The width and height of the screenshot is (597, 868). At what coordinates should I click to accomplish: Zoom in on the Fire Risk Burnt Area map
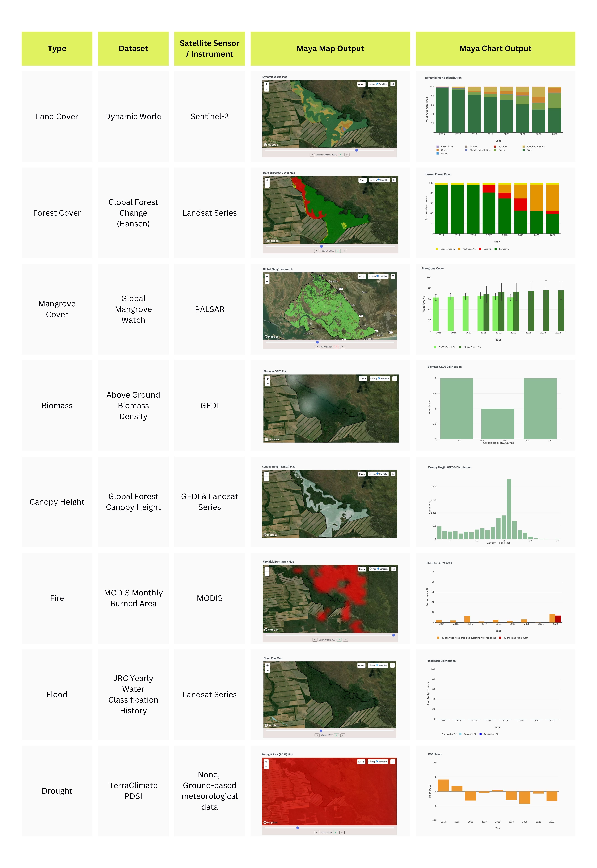(x=267, y=569)
